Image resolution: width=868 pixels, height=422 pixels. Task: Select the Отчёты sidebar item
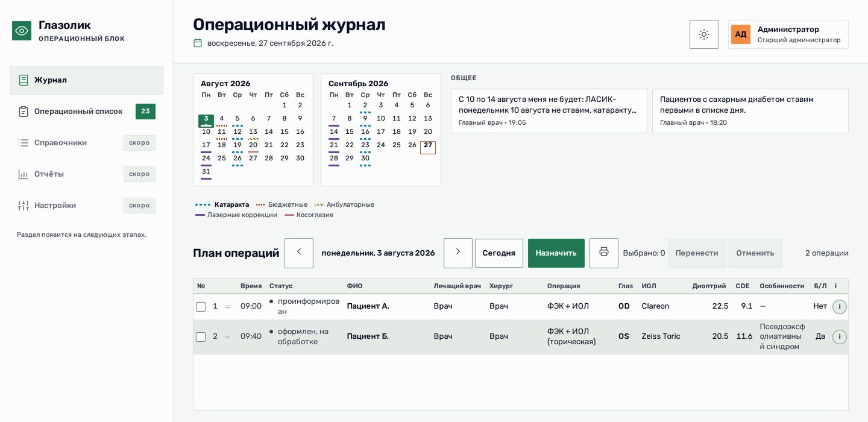(86, 174)
